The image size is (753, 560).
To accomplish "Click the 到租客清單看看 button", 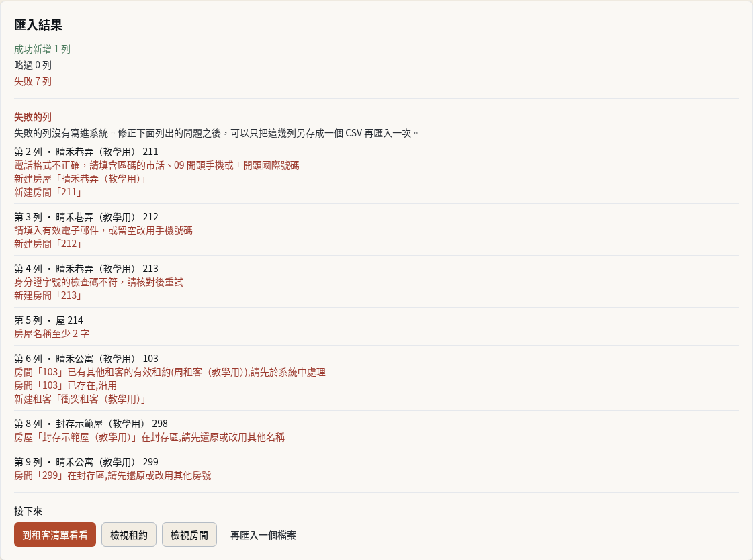I will 55,534.
